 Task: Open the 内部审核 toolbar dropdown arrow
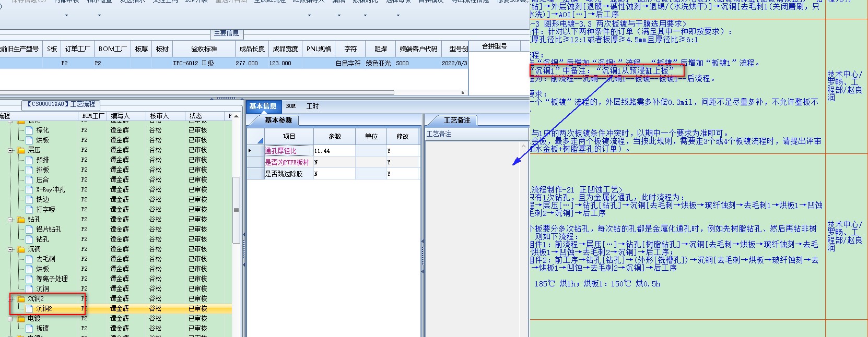click(66, 15)
